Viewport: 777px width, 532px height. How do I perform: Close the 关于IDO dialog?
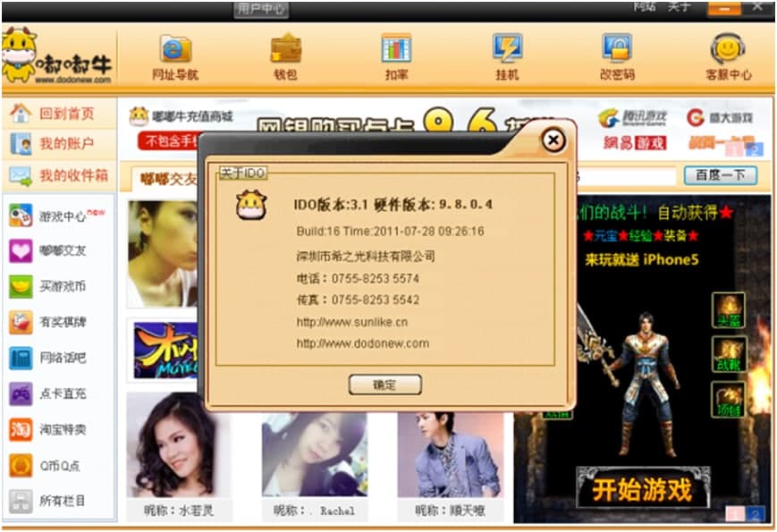pos(553,140)
